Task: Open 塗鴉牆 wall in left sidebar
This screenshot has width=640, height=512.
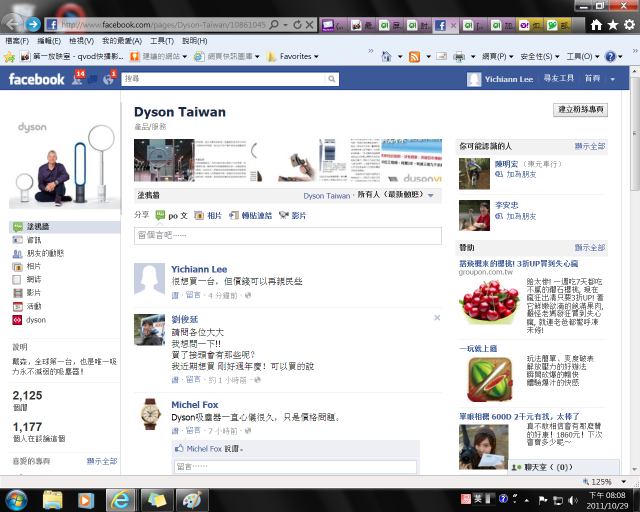Action: coord(64,227)
